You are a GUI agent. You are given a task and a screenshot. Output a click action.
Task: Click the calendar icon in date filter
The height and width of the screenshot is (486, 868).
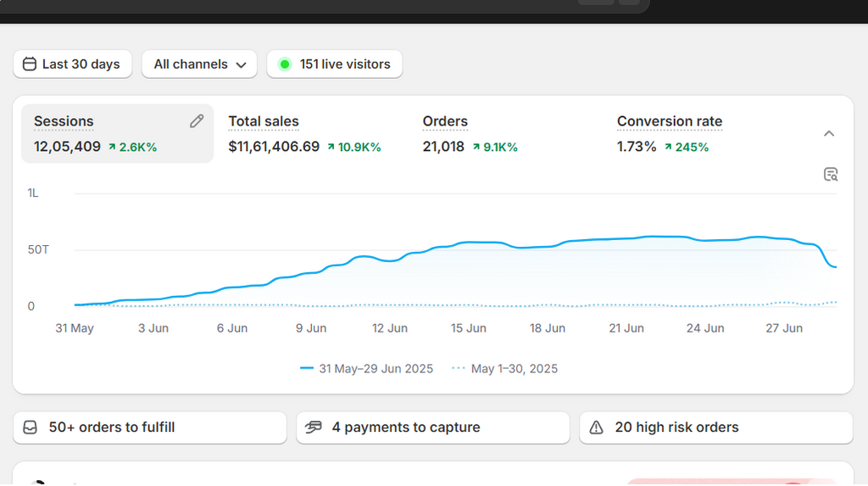[x=30, y=64]
